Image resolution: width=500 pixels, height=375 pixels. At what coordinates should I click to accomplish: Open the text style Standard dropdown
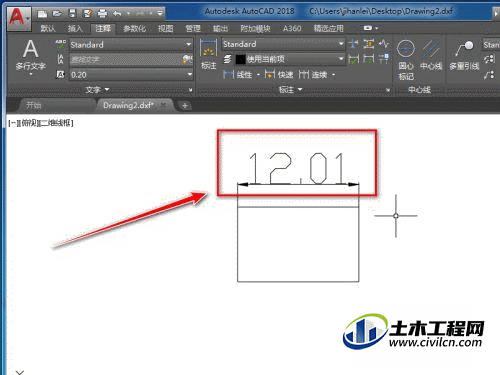[131, 44]
